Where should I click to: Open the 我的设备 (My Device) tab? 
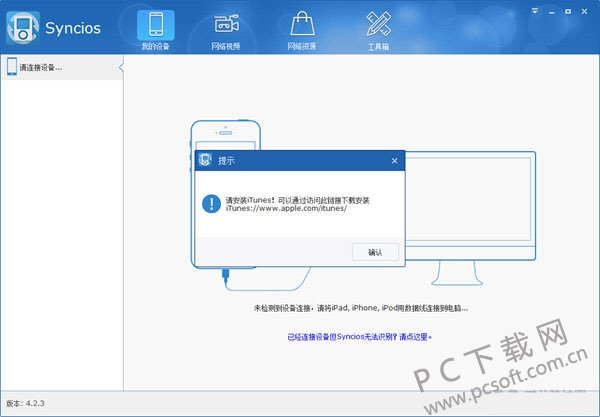[156, 30]
